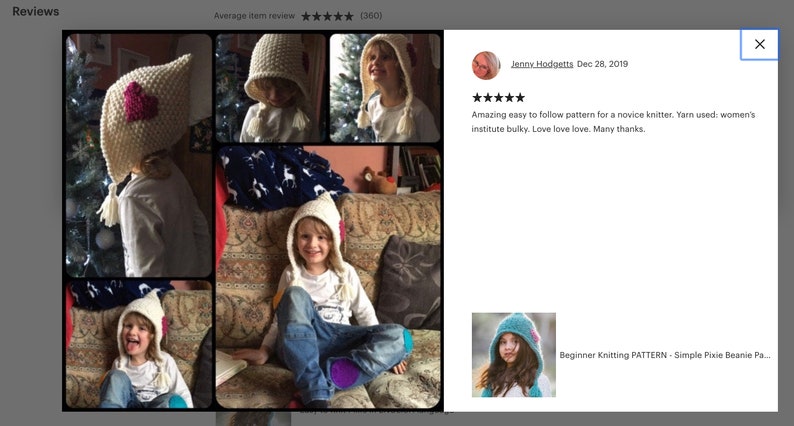Click 'Average item review' label

(254, 16)
